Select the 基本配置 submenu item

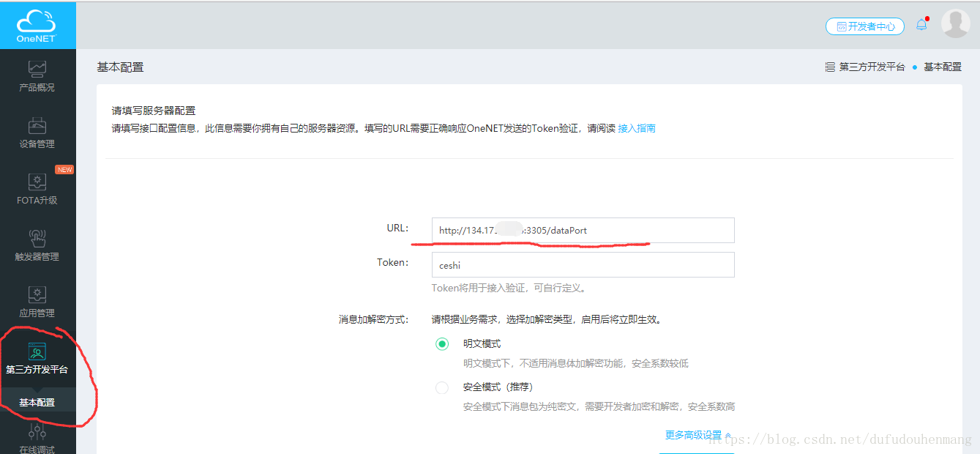(x=37, y=403)
